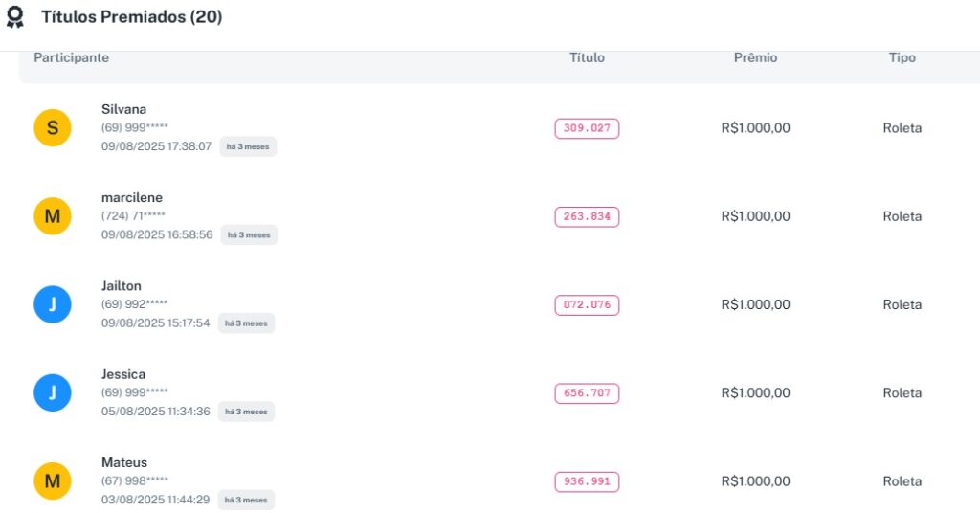Open the participant name Jailton
Viewport: 980px width, 513px height.
point(122,285)
